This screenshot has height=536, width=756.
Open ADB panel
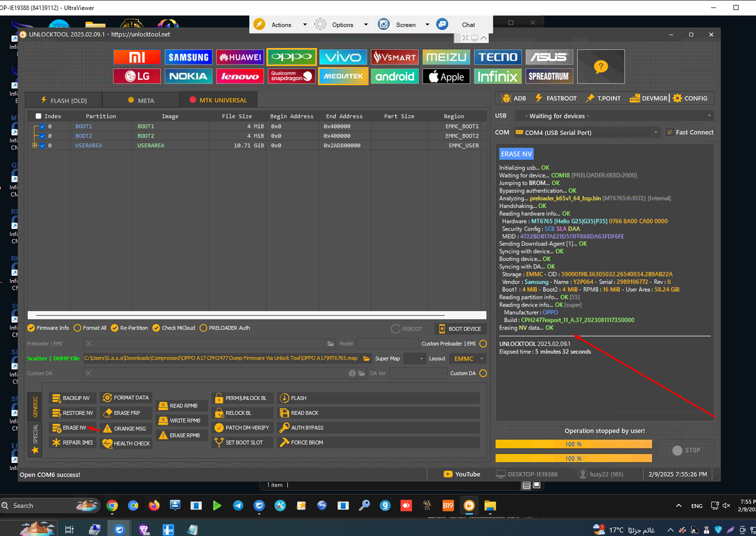514,98
